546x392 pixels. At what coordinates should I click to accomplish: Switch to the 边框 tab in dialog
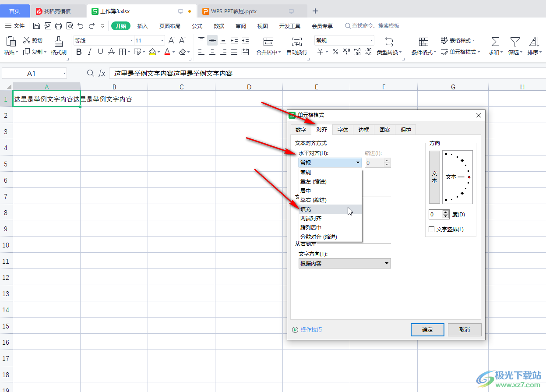(364, 130)
